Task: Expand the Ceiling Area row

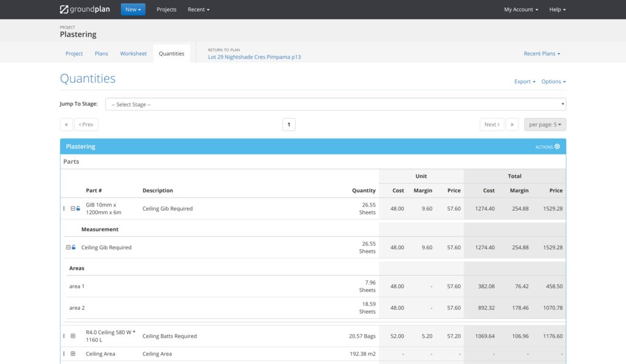Action: point(73,354)
